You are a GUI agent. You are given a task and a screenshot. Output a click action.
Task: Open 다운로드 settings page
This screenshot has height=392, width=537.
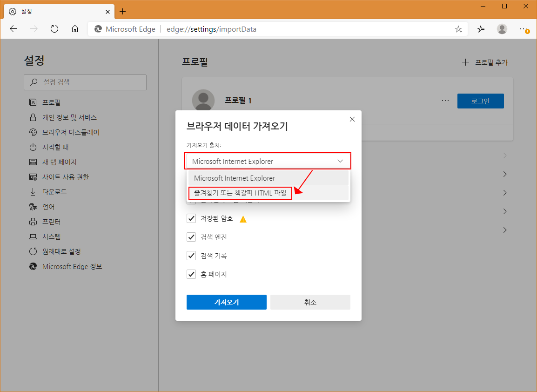tap(54, 192)
